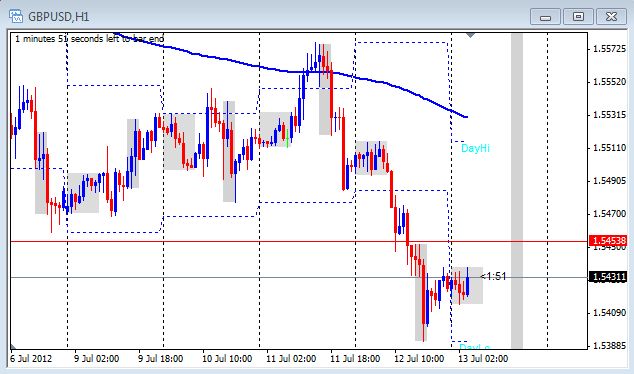Viewport: 634px width, 374px height.
Task: Click the GBPUSD chart window icon
Action: coord(16,17)
